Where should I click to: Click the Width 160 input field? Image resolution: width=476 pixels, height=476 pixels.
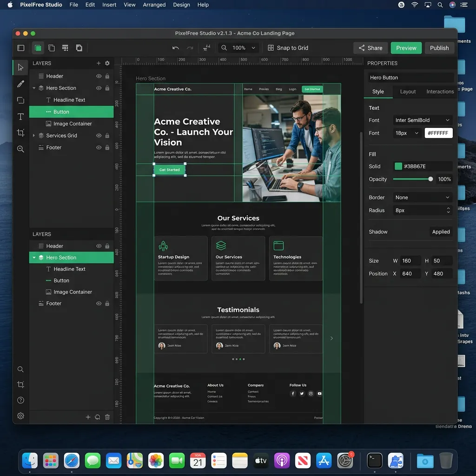410,261
